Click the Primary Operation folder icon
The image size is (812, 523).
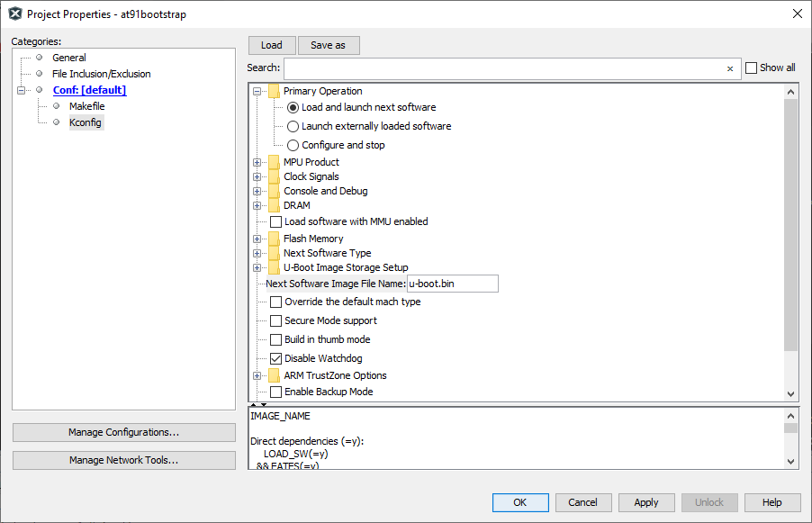coord(274,91)
